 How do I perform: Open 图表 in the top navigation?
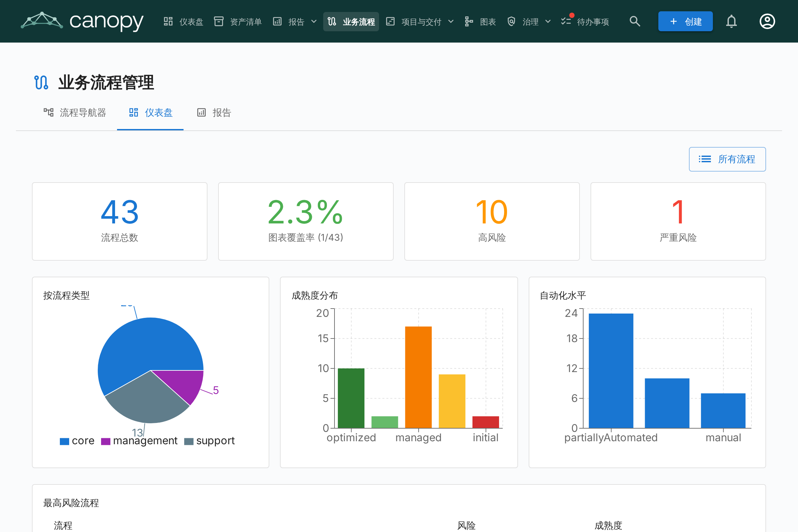click(480, 21)
